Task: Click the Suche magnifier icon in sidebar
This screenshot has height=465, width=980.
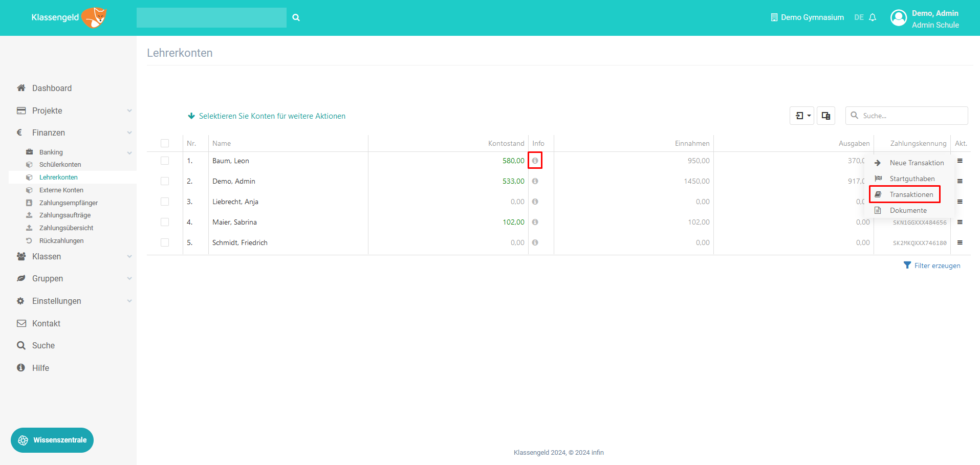Action: coord(21,345)
